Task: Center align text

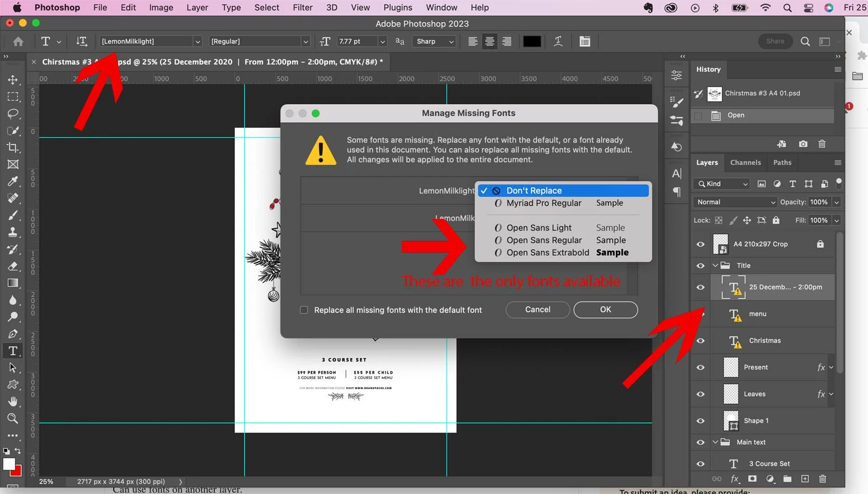Action: [x=489, y=41]
